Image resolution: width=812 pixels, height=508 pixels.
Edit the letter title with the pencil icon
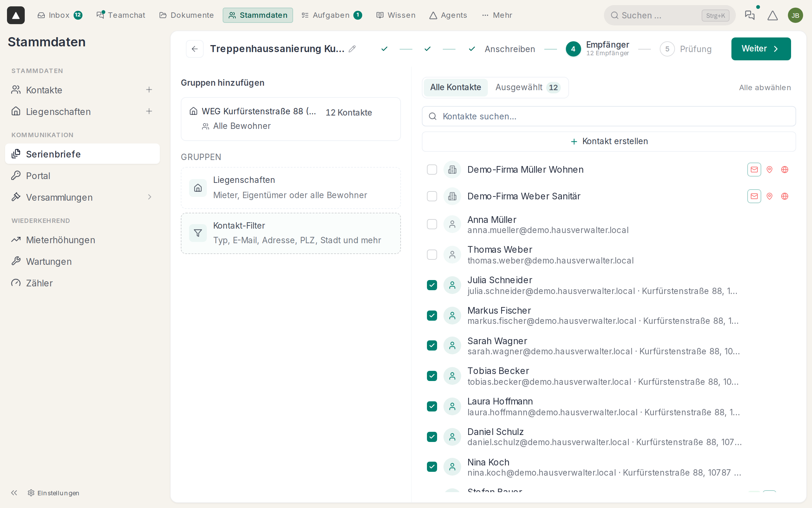coord(352,49)
